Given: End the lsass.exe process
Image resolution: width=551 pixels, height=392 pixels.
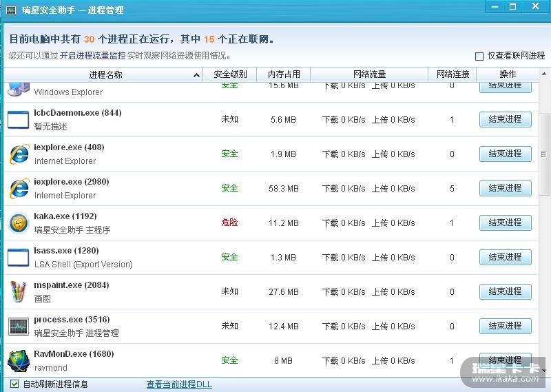Looking at the screenshot, I should 506,257.
